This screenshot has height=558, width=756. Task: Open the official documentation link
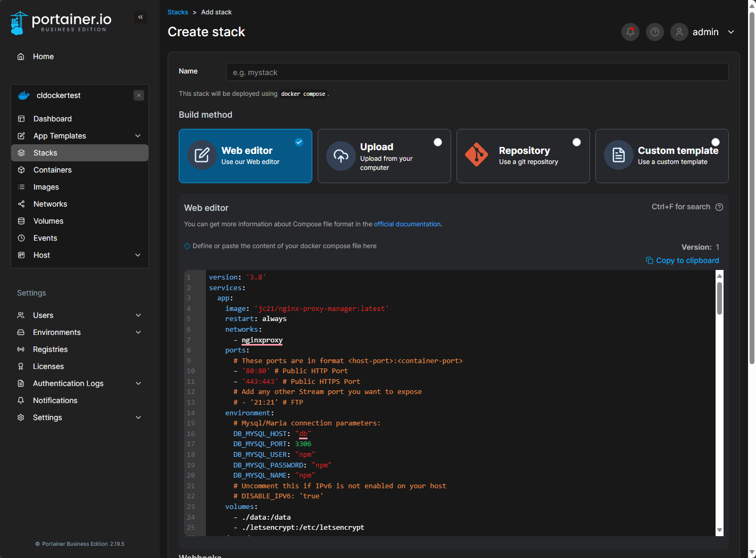point(407,224)
